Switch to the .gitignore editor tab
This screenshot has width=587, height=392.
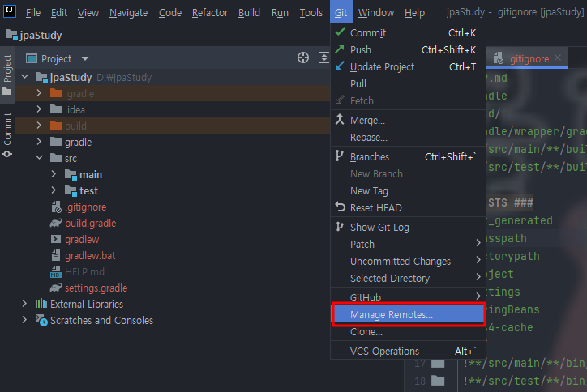click(528, 58)
